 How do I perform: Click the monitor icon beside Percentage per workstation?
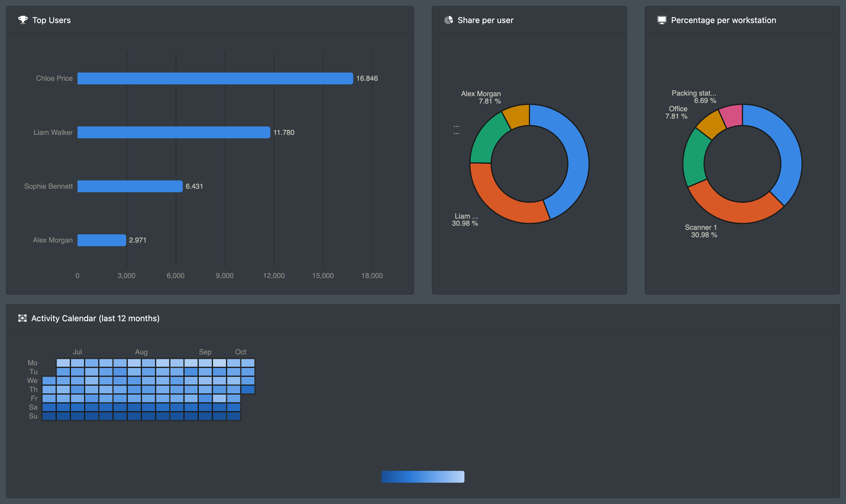point(662,20)
